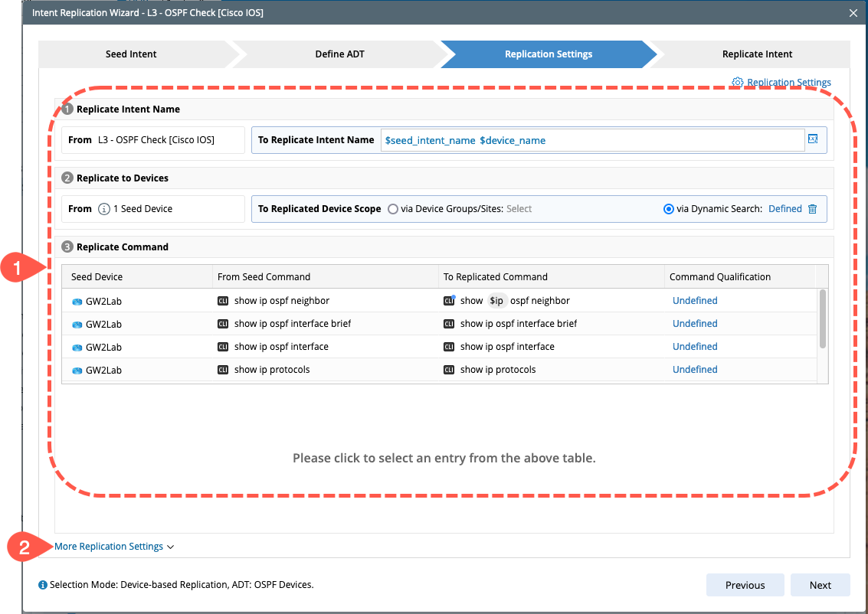Screen dimensions: 868x614
Task: Click the info icon beside Selection Mode text
Action: click(x=43, y=585)
